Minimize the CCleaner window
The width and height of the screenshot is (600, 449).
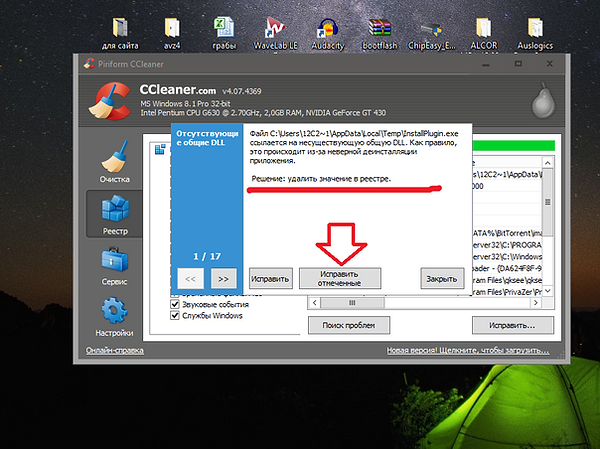[x=486, y=64]
